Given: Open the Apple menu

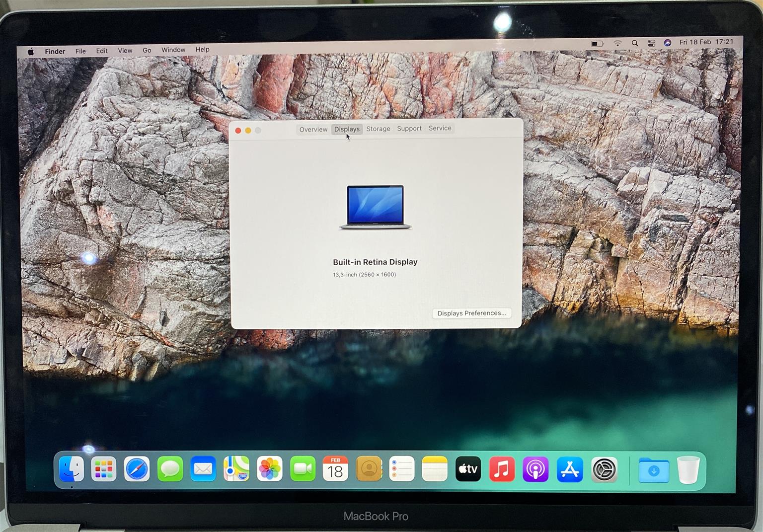Looking at the screenshot, I should click(31, 52).
